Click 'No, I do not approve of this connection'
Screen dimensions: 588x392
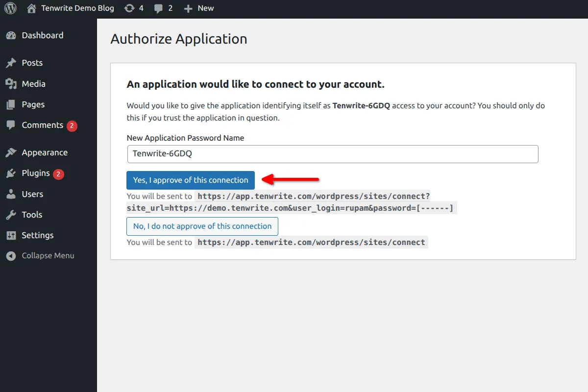(202, 226)
